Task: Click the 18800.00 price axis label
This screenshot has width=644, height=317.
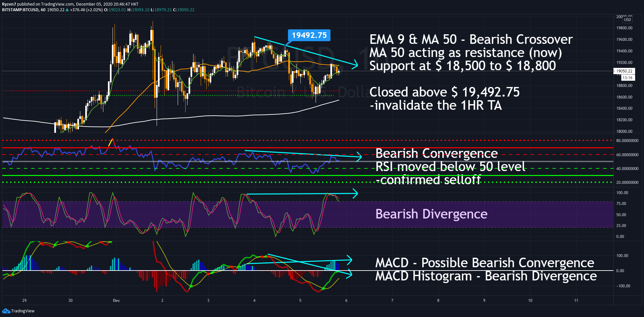Action: 624,86
